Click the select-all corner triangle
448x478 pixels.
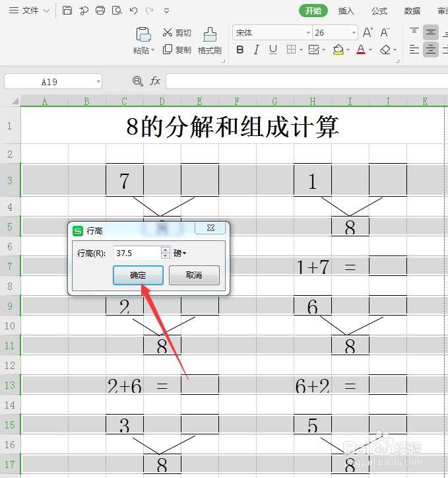coord(15,101)
